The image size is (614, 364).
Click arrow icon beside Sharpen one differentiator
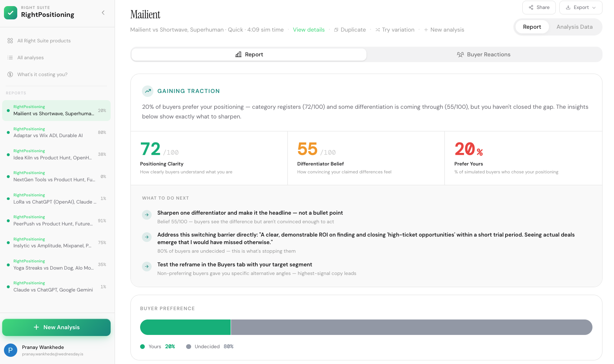pyautogui.click(x=147, y=215)
